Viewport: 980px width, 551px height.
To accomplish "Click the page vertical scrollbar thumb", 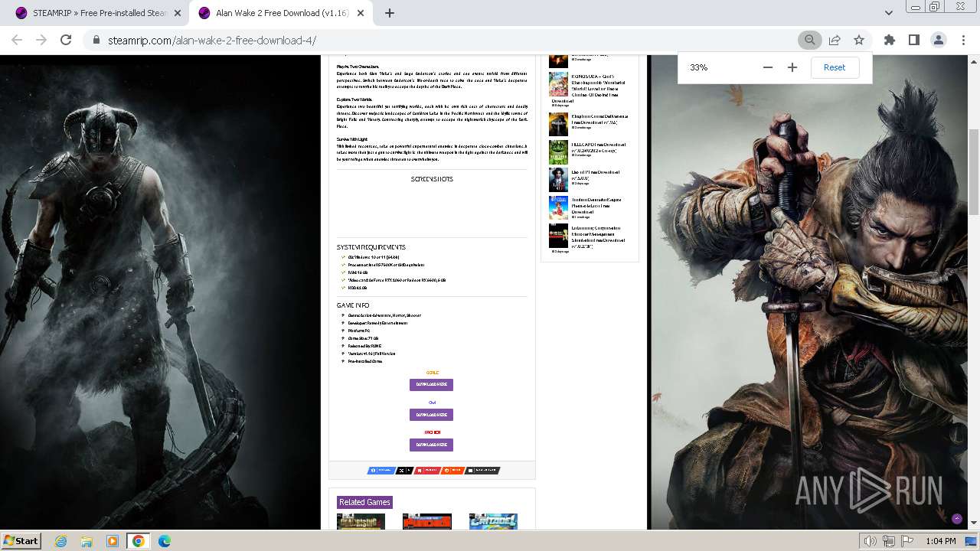I will tap(973, 172).
